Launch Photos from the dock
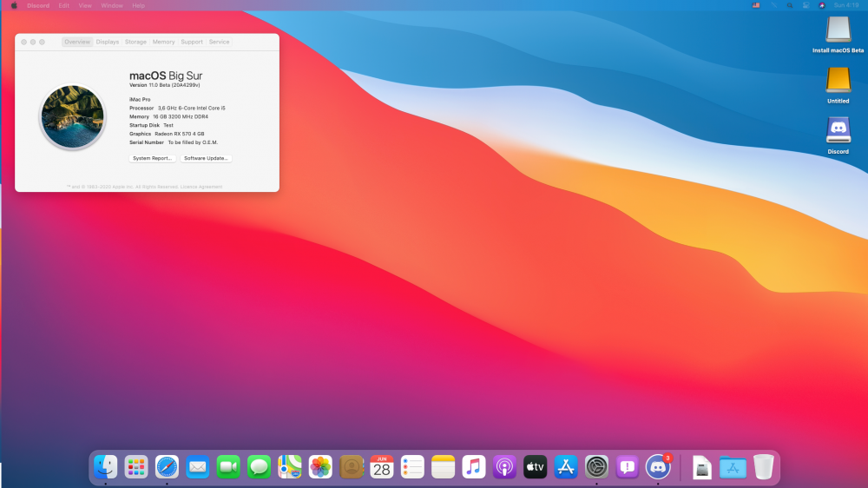The image size is (868, 488). 320,467
